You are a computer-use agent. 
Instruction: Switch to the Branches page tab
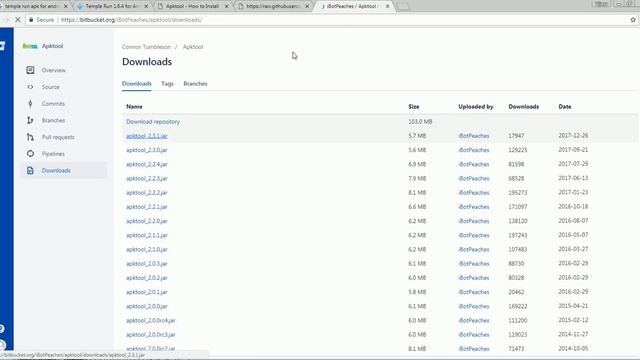coord(196,84)
